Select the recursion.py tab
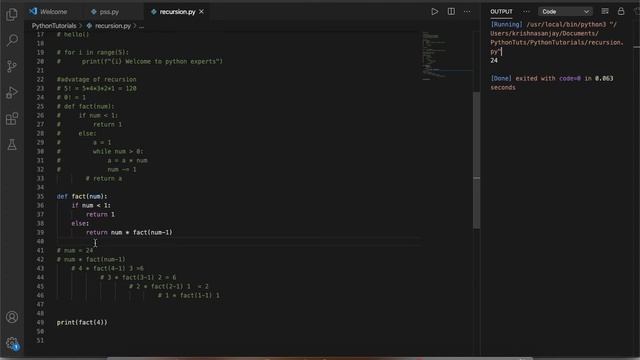 click(177, 12)
